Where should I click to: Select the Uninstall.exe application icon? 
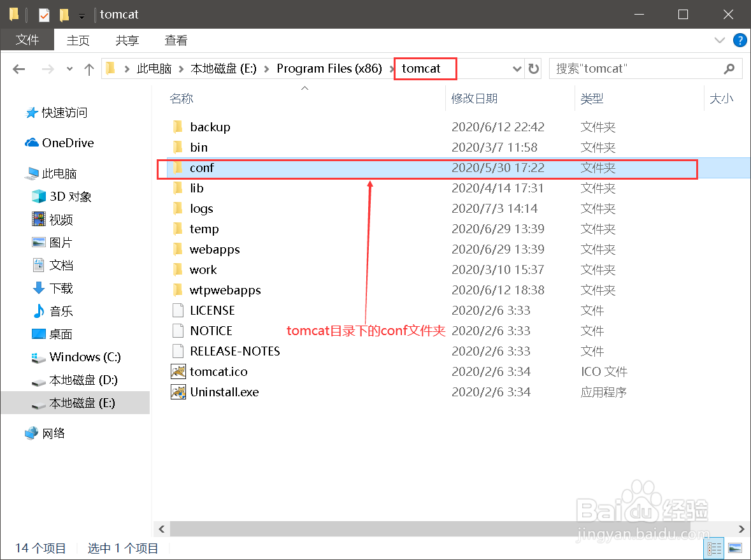coord(178,392)
